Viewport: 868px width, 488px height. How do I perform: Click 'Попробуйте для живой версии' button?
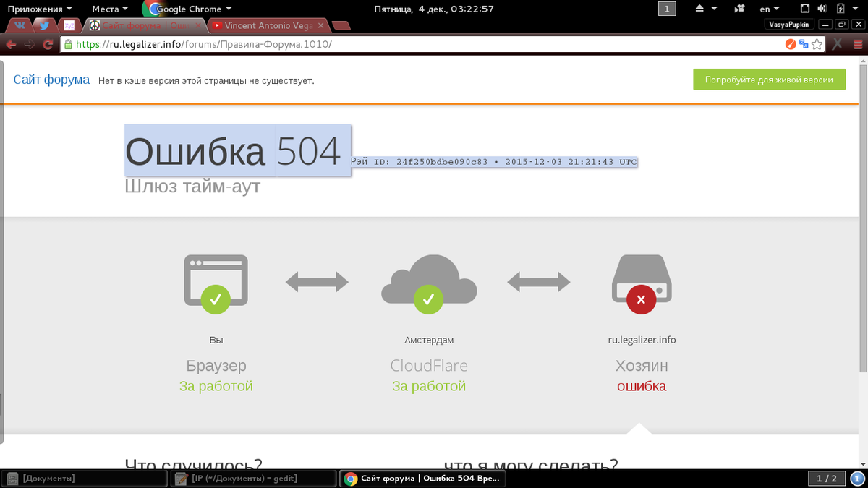pos(769,80)
